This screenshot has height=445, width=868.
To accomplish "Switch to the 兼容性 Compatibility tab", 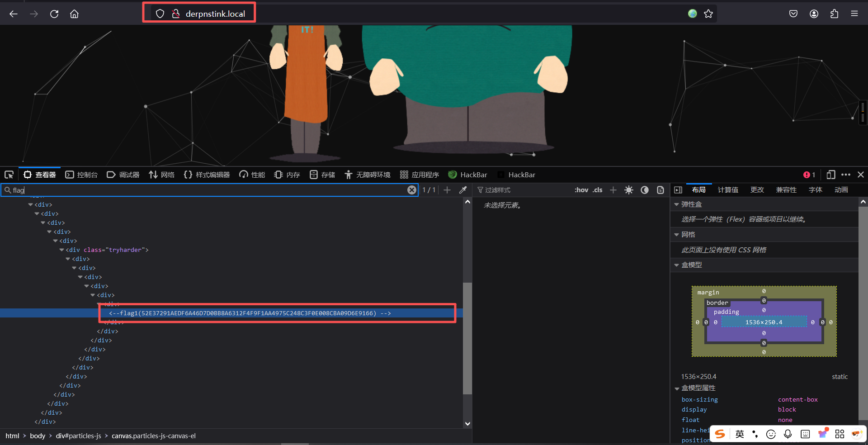I will click(786, 190).
